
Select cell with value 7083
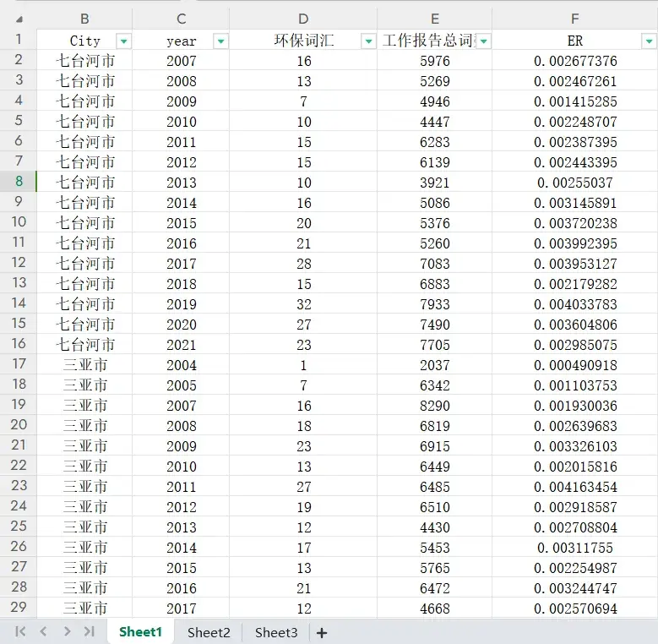pos(435,264)
